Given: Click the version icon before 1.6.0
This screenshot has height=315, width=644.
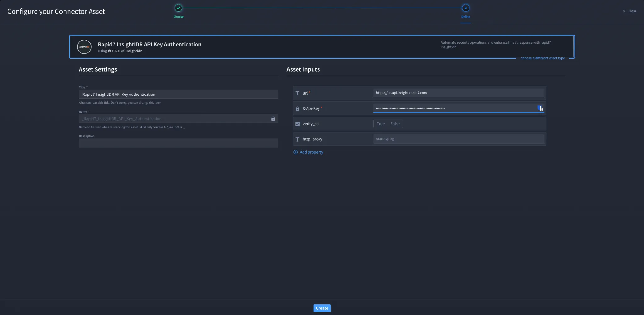Looking at the screenshot, I should pos(109,51).
